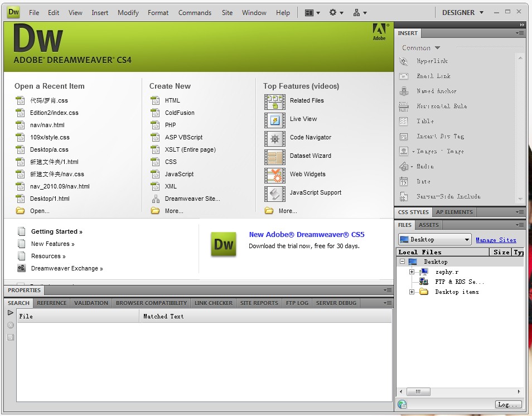The image size is (532, 416).
Task: Click the Matched Text column header
Action: pos(265,316)
